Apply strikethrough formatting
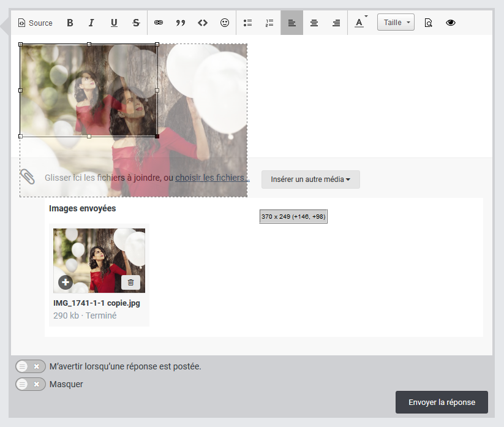504x427 pixels. pos(136,23)
